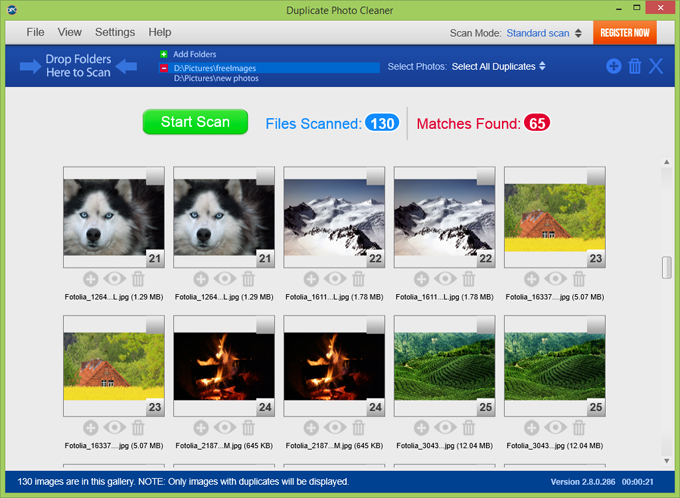Select the top-row house photo checkbox
Viewport: 680px width, 498px height.
(x=595, y=177)
